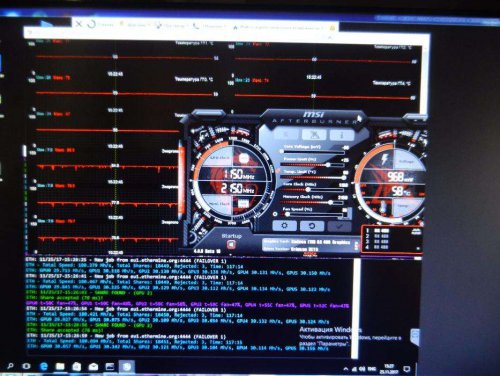Toggle the Afterburner Startup button
This screenshot has height=376, width=500.
[231, 245]
